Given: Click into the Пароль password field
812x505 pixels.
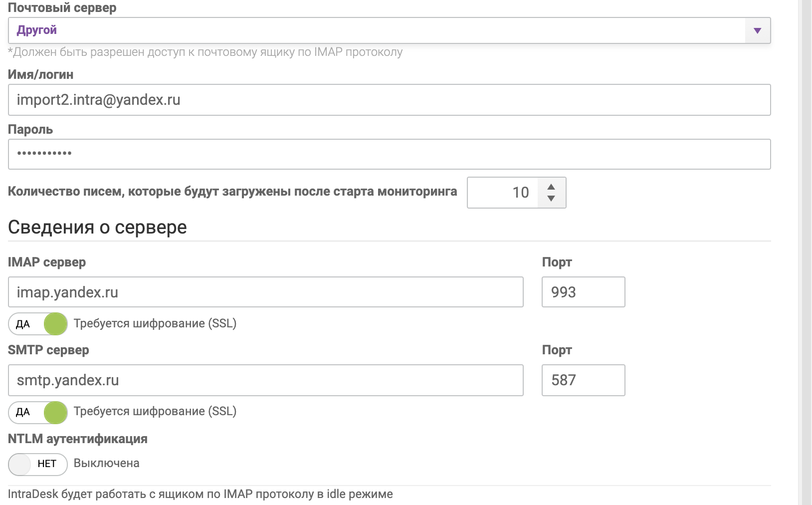Looking at the screenshot, I should click(389, 154).
